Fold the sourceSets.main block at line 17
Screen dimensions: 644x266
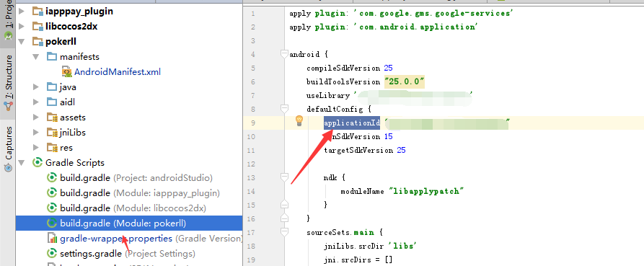(x=284, y=232)
